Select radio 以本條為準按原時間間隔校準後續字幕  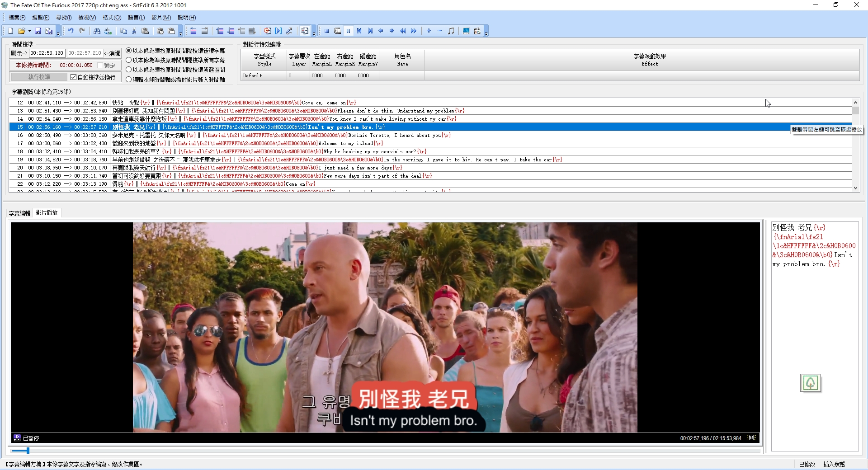point(128,51)
